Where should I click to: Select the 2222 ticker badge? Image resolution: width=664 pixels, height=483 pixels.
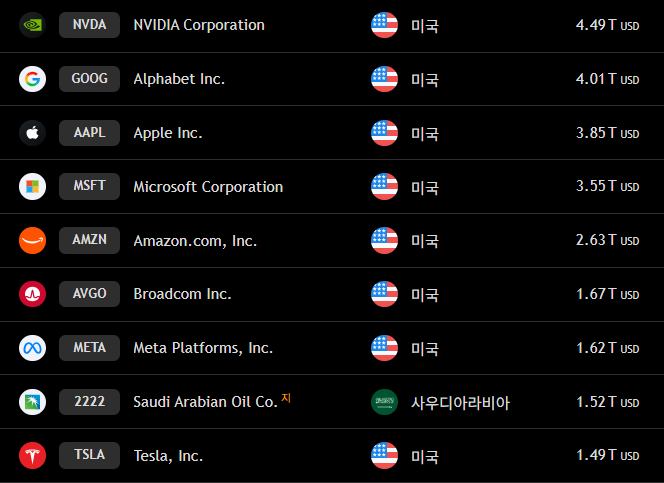pos(90,402)
